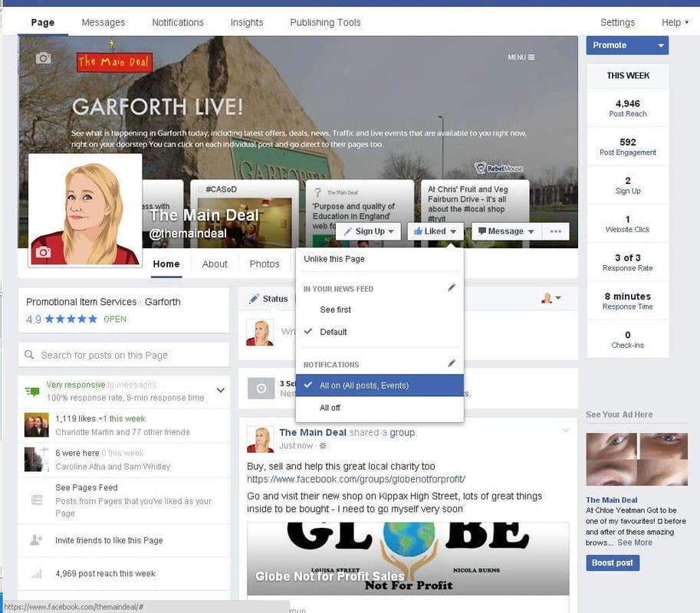Open the Sign Up button dropdown
700x613 pixels.
click(x=369, y=231)
